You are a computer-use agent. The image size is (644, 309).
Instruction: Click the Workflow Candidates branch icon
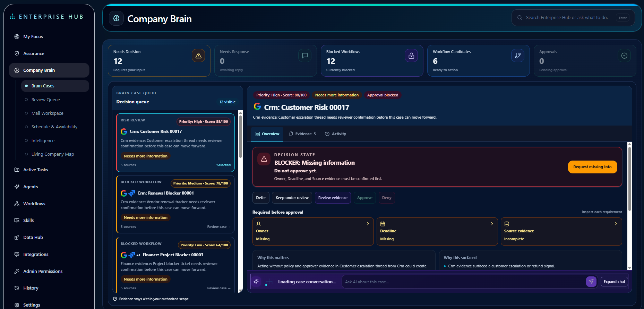518,55
